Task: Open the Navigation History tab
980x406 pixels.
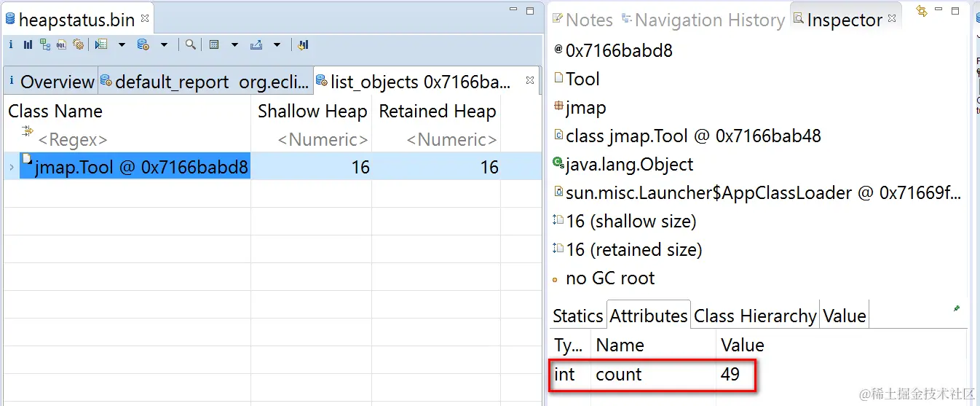Action: (x=703, y=20)
